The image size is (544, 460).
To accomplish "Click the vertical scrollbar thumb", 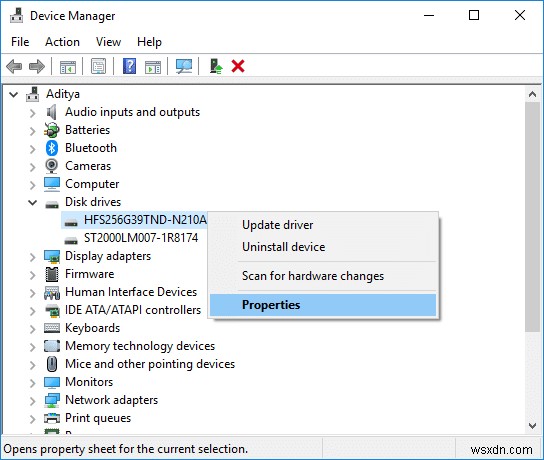I will click(533, 217).
